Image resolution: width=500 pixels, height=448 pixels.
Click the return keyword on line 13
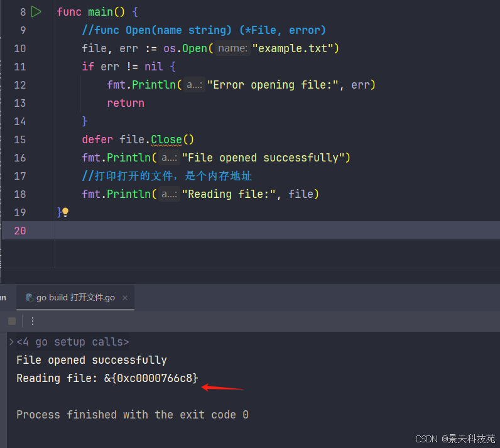[126, 103]
